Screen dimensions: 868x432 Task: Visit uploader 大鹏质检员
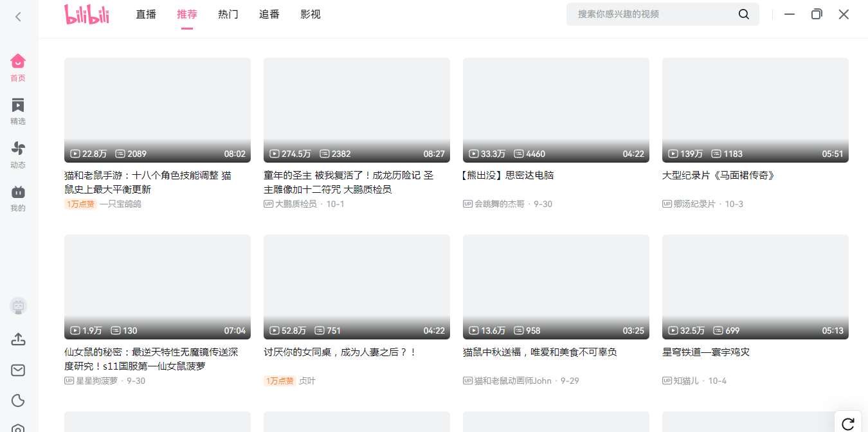[x=296, y=204]
